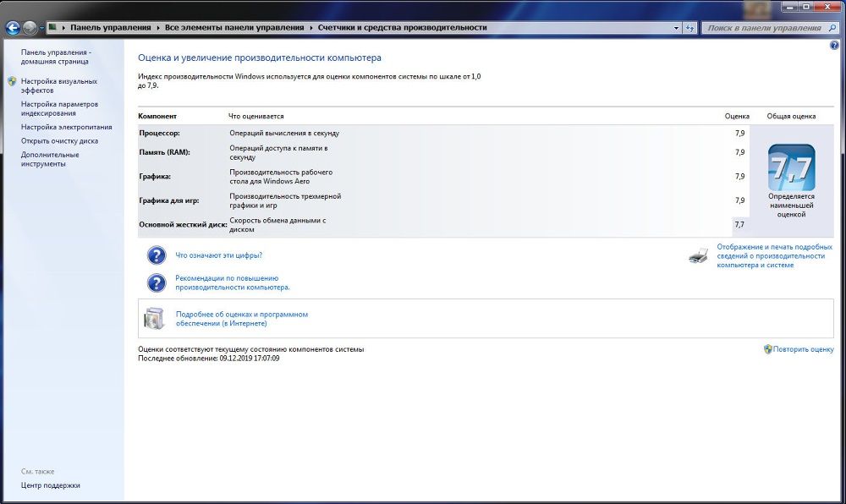Click the 'Общая оценка' column header

point(791,116)
